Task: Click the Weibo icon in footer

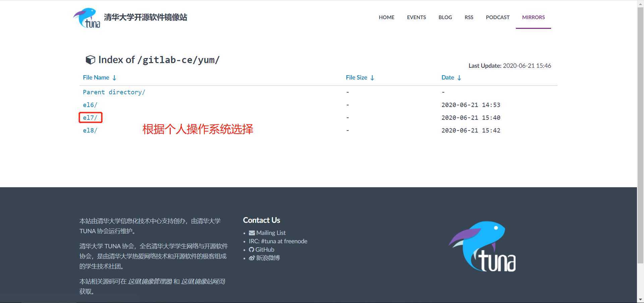Action: click(252, 258)
